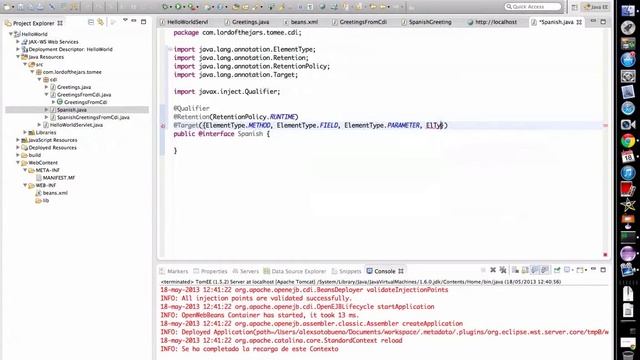Select the build folder

(34, 155)
